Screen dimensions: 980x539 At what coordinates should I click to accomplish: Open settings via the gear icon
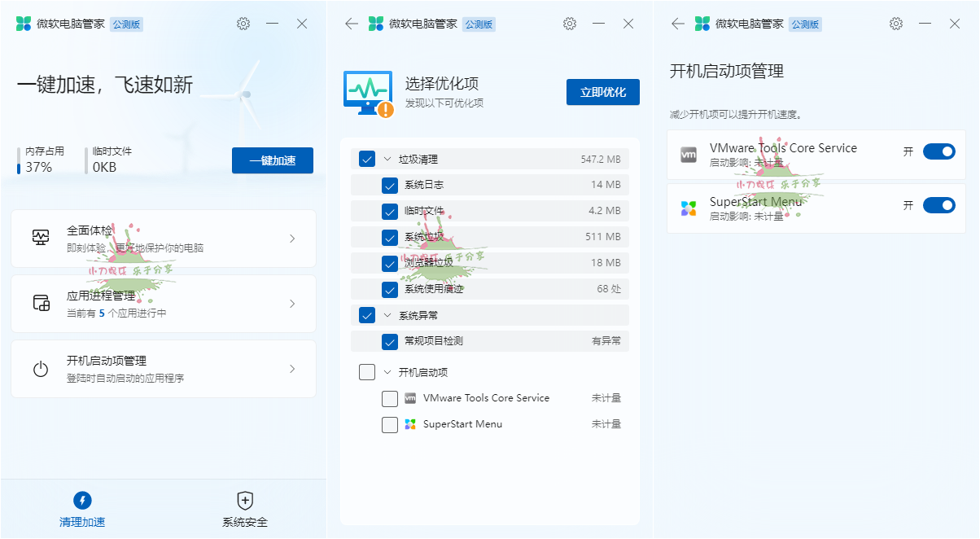click(x=243, y=24)
